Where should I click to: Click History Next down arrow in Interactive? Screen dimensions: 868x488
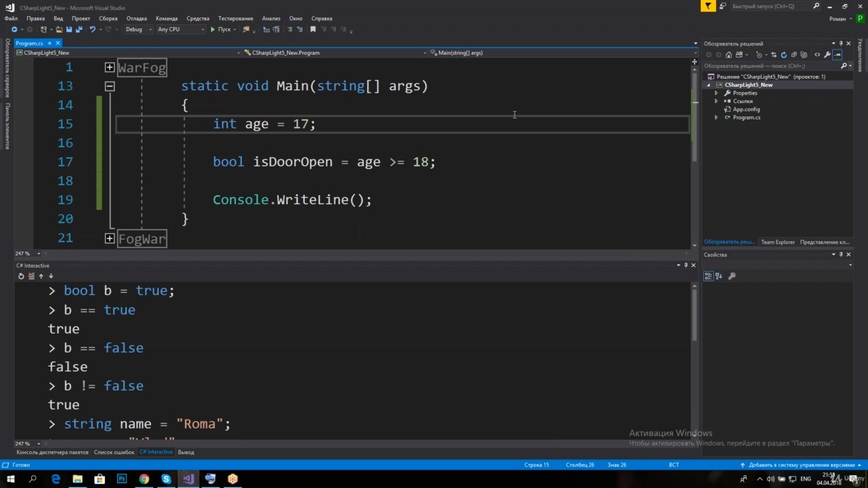(x=51, y=276)
